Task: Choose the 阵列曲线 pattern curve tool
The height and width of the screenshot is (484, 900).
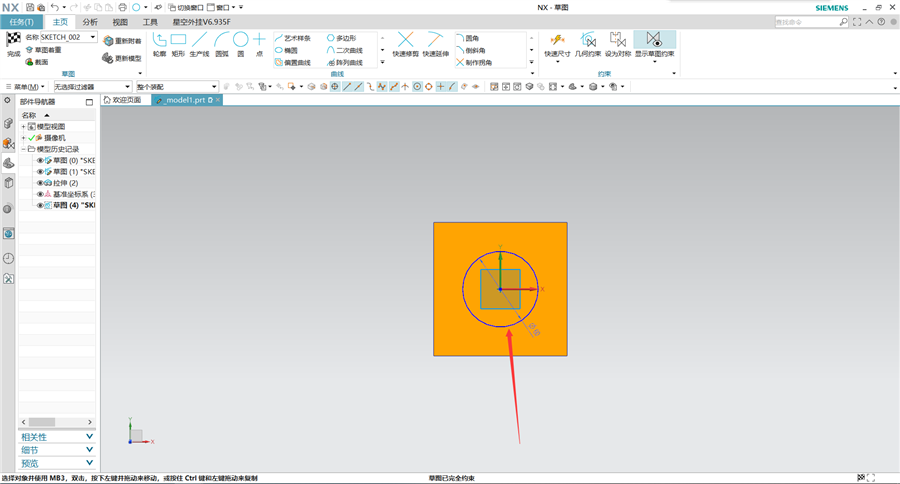Action: 345,63
